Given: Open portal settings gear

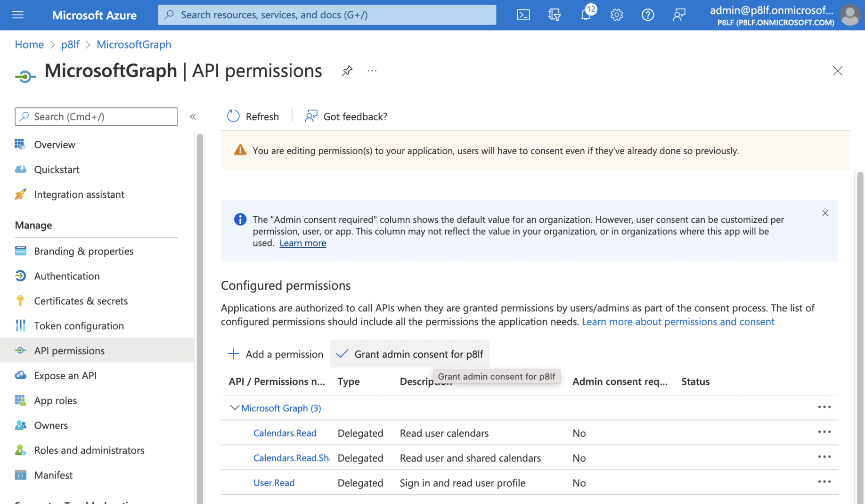Looking at the screenshot, I should [617, 15].
